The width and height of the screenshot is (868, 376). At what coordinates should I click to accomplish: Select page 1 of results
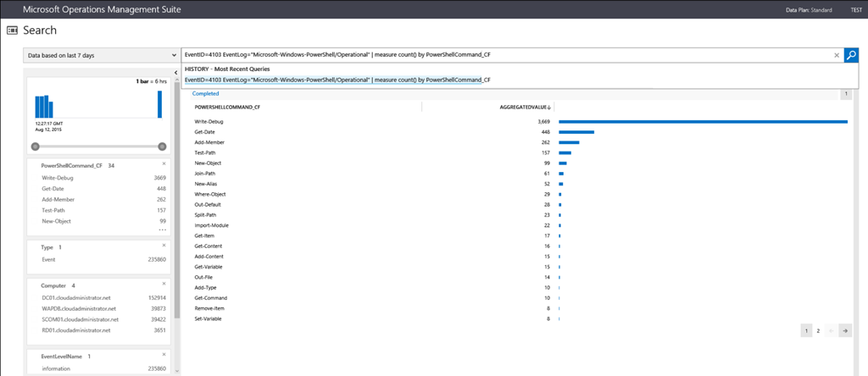806,331
